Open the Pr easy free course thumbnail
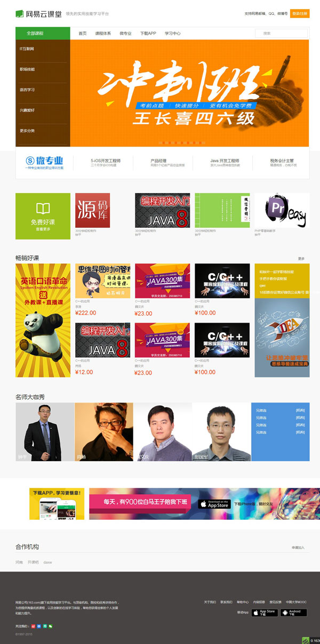 (x=282, y=211)
